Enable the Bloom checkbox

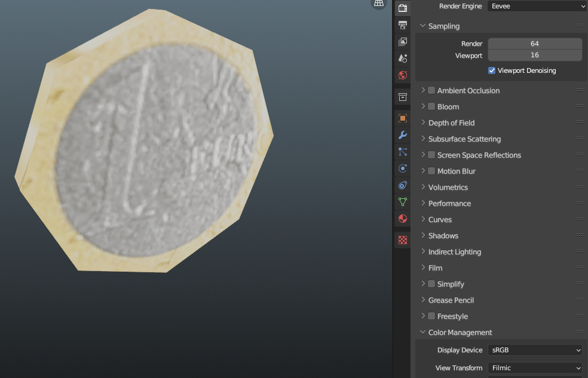tap(431, 107)
